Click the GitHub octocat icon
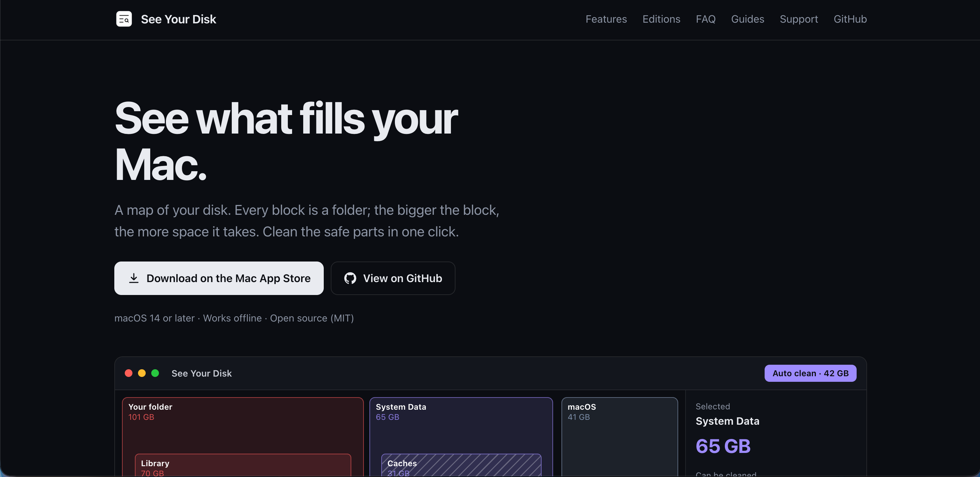 point(350,278)
